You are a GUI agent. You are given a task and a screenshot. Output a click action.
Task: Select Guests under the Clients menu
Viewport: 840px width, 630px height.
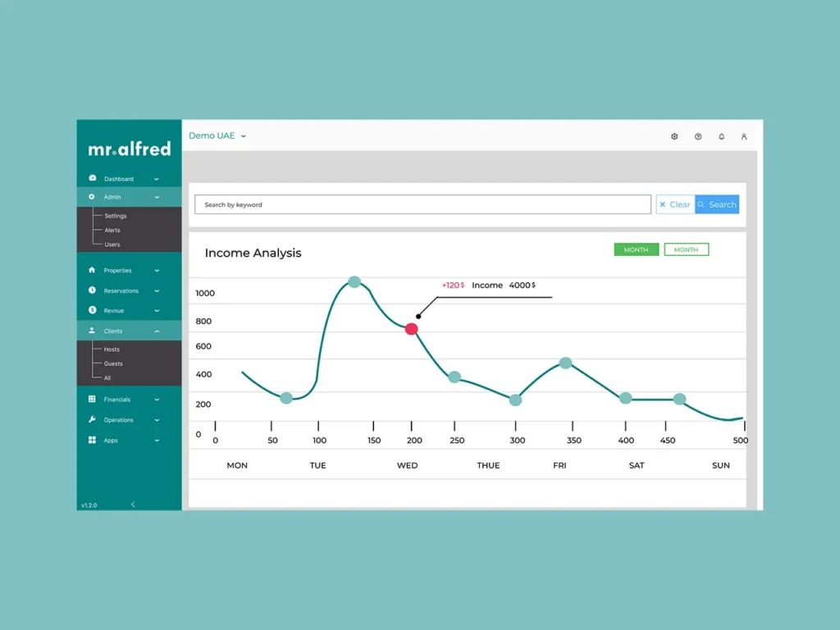point(113,363)
